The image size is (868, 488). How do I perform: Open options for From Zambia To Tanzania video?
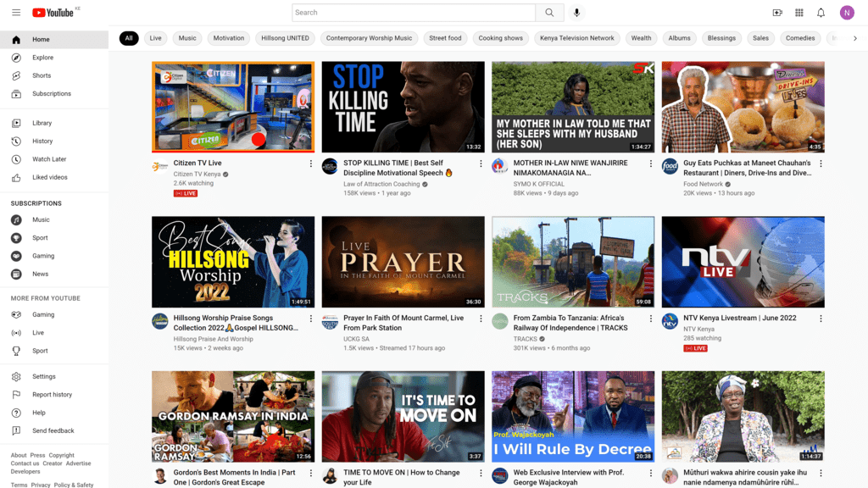(x=650, y=319)
